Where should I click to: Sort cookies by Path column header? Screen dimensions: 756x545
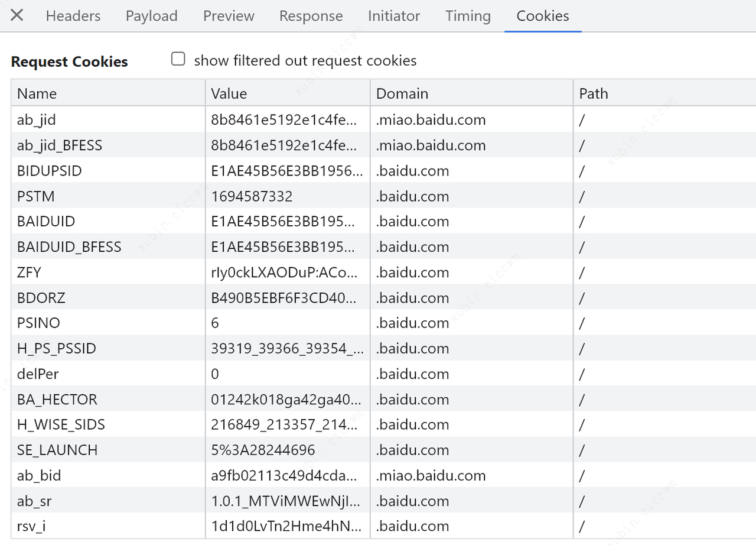[664, 93]
